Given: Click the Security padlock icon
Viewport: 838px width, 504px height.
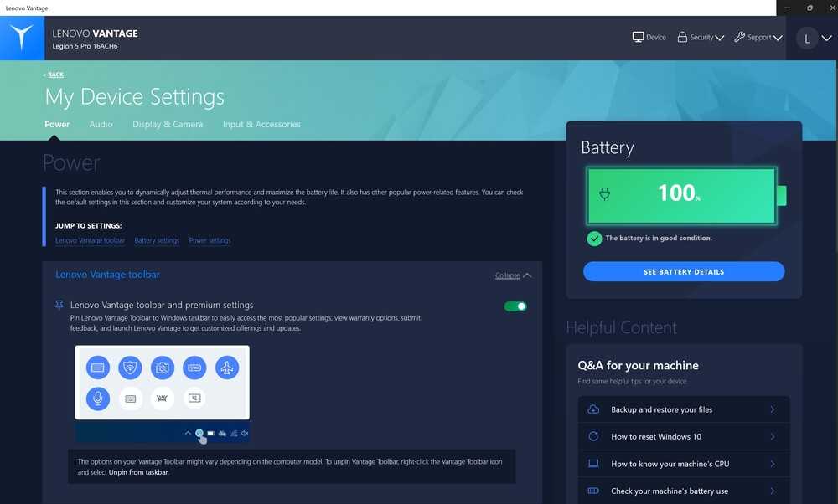Looking at the screenshot, I should click(x=682, y=38).
